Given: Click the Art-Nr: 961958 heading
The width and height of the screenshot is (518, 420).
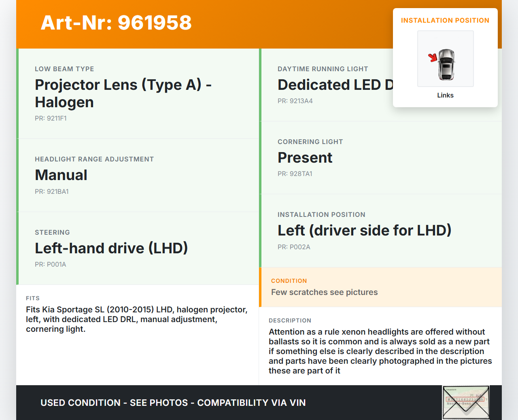Looking at the screenshot, I should pyautogui.click(x=116, y=23).
